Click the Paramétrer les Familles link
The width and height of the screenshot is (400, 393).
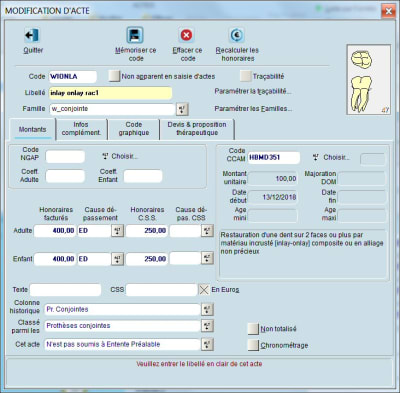(253, 109)
